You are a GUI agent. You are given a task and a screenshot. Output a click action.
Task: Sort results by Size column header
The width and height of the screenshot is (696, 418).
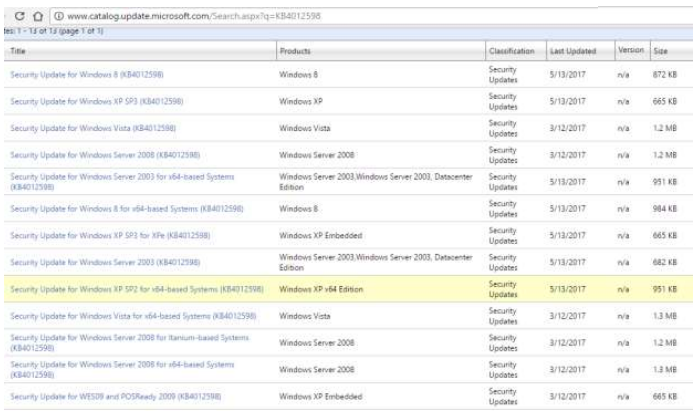tap(661, 49)
